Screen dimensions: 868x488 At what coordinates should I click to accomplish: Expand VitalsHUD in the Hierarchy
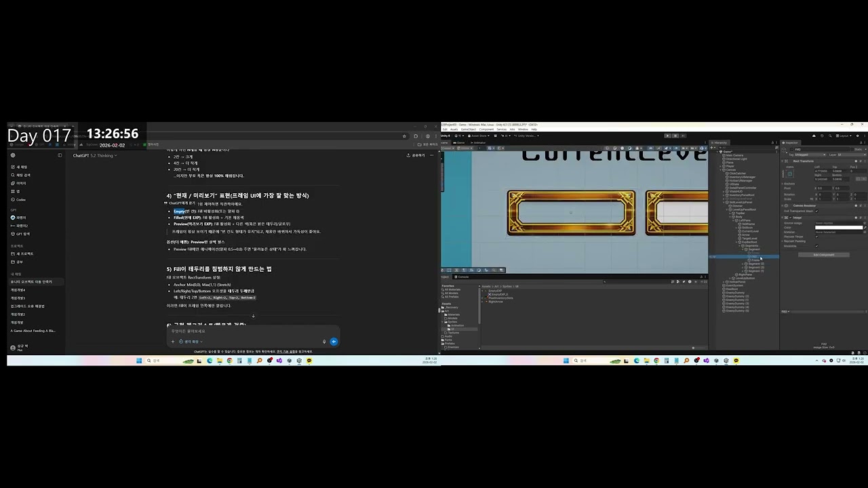pos(724,191)
